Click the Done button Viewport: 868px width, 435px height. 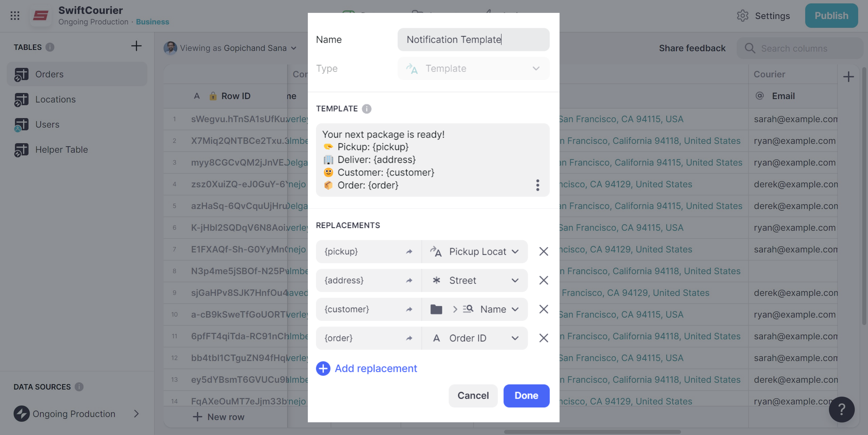coord(526,396)
